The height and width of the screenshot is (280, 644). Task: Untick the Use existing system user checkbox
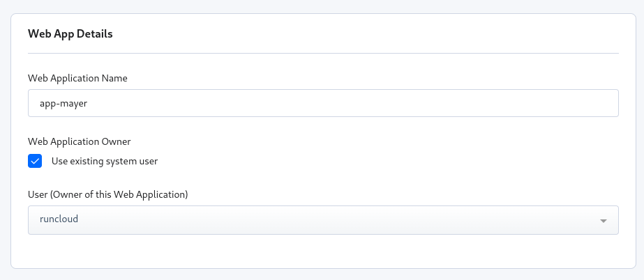click(35, 162)
